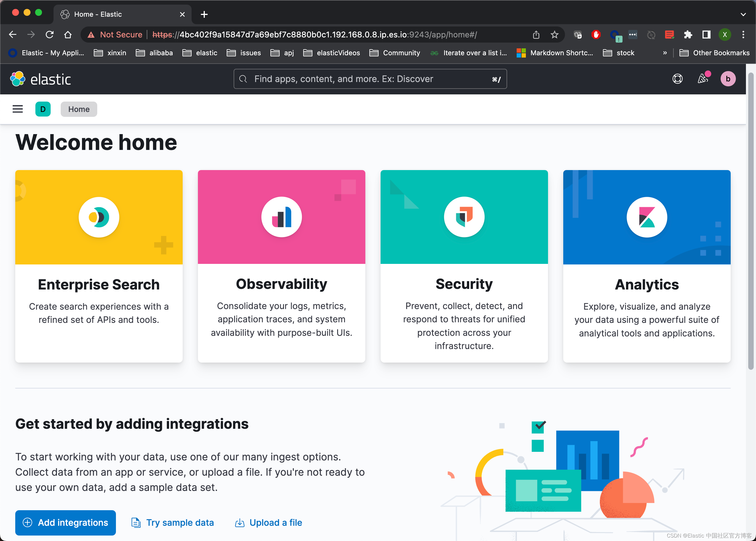
Task: Click the Find apps search field
Action: pyautogui.click(x=370, y=79)
